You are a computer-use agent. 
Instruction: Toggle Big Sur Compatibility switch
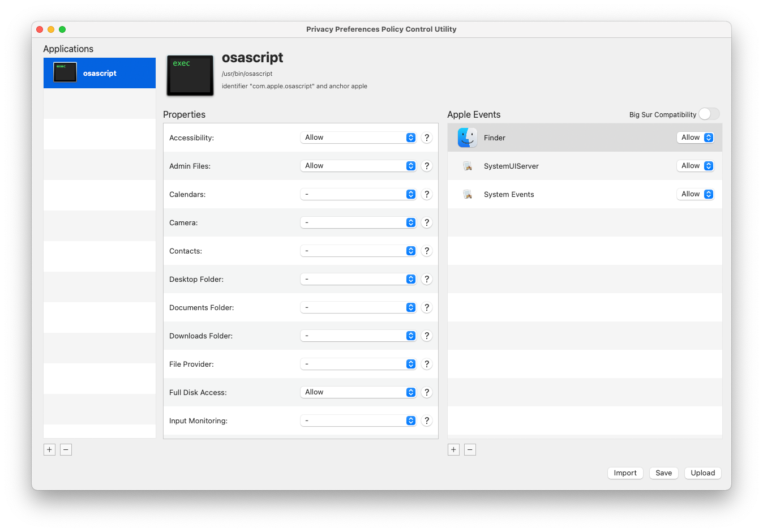point(709,114)
